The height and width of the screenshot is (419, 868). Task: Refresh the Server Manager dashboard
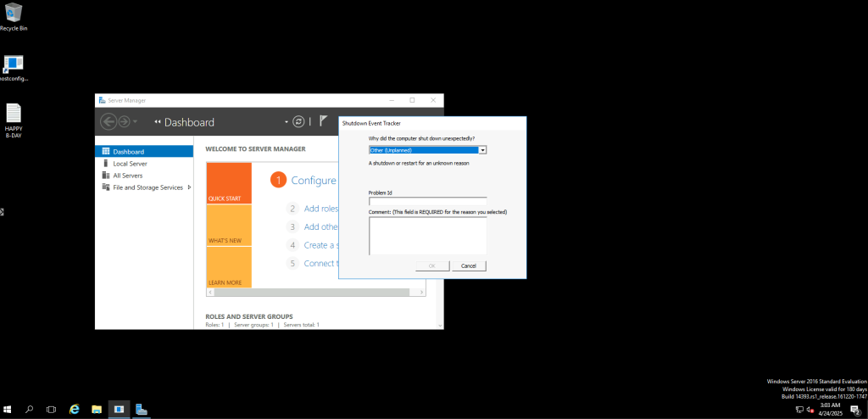(298, 122)
